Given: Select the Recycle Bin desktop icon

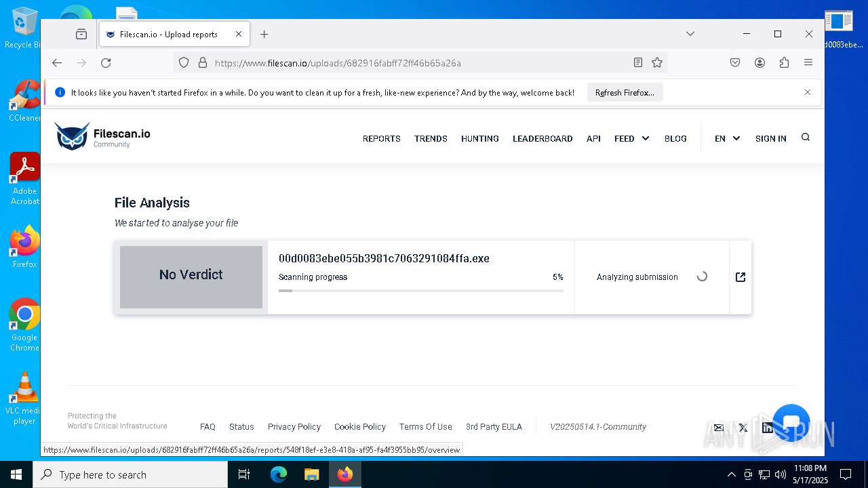Looking at the screenshot, I should [x=23, y=28].
